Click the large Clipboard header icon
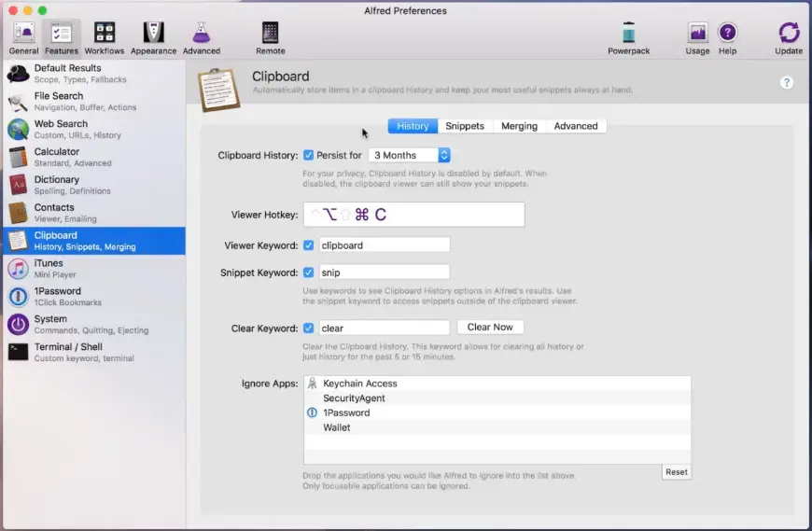 (x=219, y=90)
